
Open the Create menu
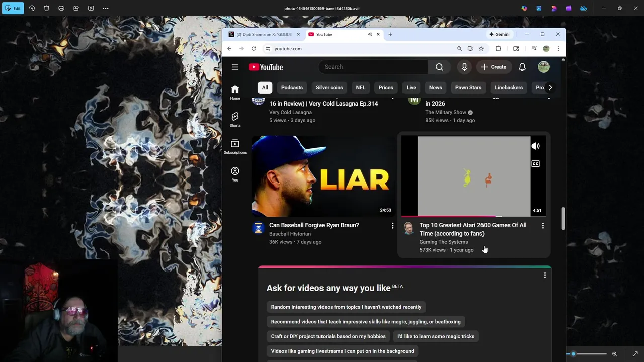point(494,67)
